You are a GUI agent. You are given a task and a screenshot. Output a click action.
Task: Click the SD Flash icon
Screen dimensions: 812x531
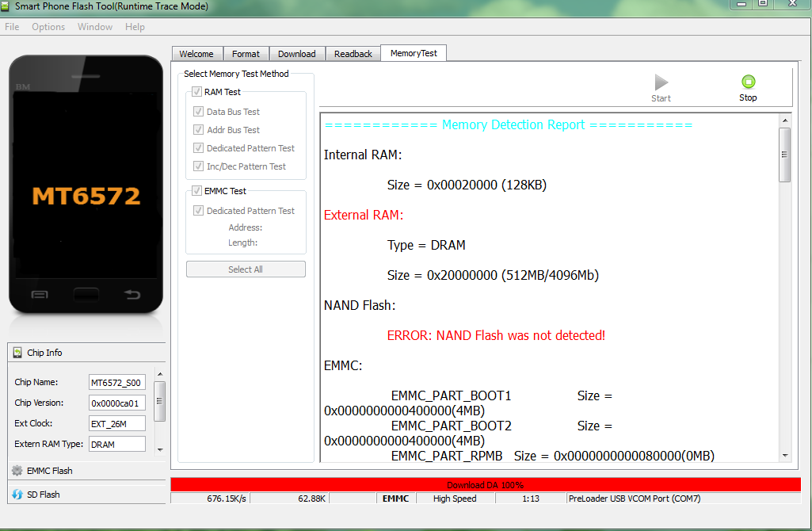(x=17, y=495)
